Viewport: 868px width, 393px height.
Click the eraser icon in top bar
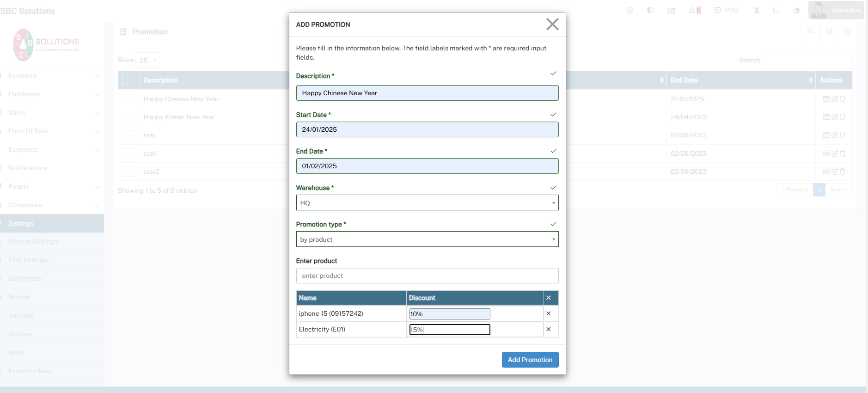click(797, 10)
